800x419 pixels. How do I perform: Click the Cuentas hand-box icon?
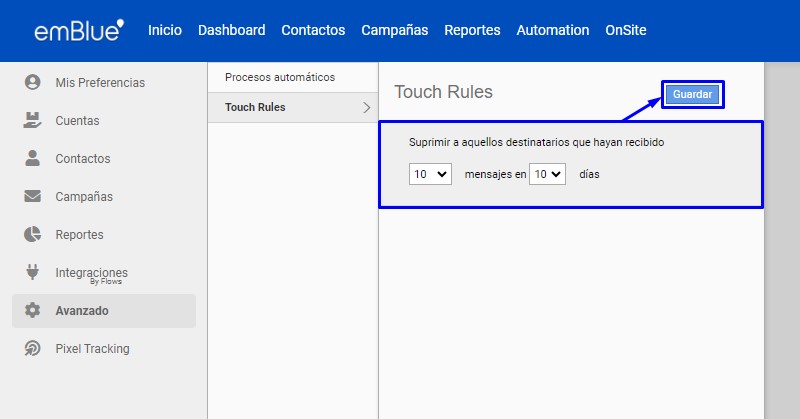[33, 120]
